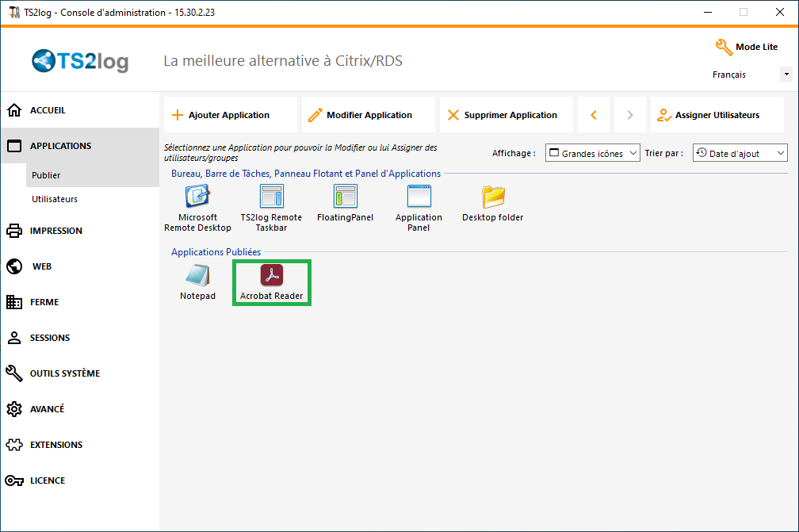Close the TS2log console window
The width and height of the screenshot is (799, 532).
click(780, 12)
